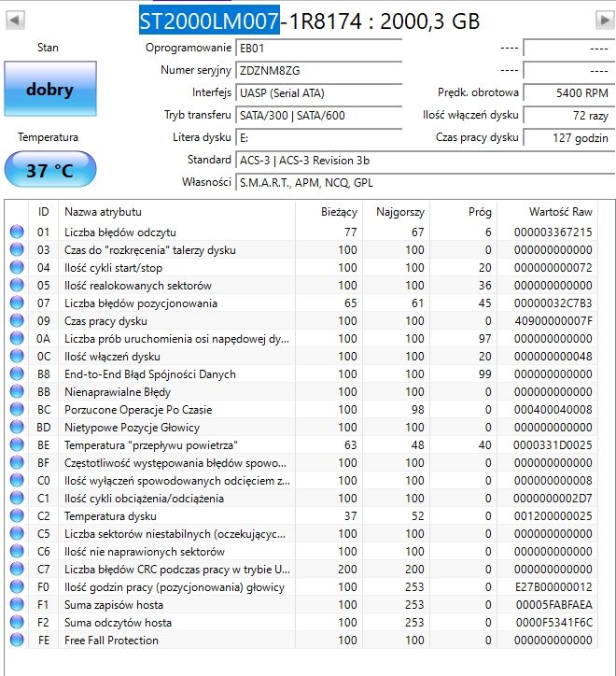The height and width of the screenshot is (676, 616).
Task: Go to next disk with right arrow
Action: (x=605, y=20)
